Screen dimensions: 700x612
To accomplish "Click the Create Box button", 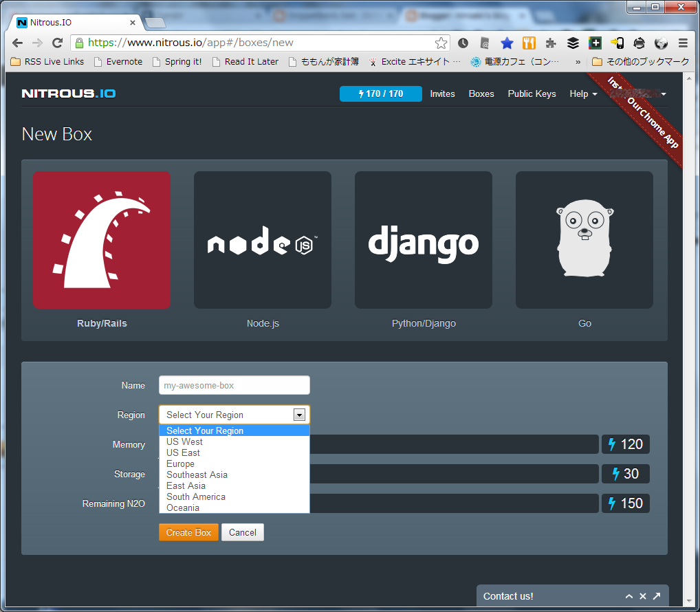I will 188,532.
